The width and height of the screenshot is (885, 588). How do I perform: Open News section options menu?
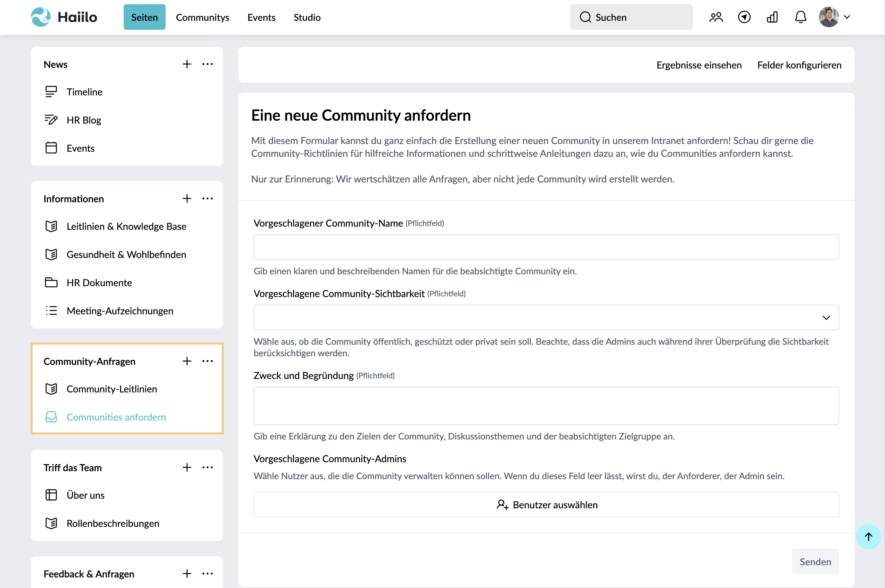click(x=208, y=64)
